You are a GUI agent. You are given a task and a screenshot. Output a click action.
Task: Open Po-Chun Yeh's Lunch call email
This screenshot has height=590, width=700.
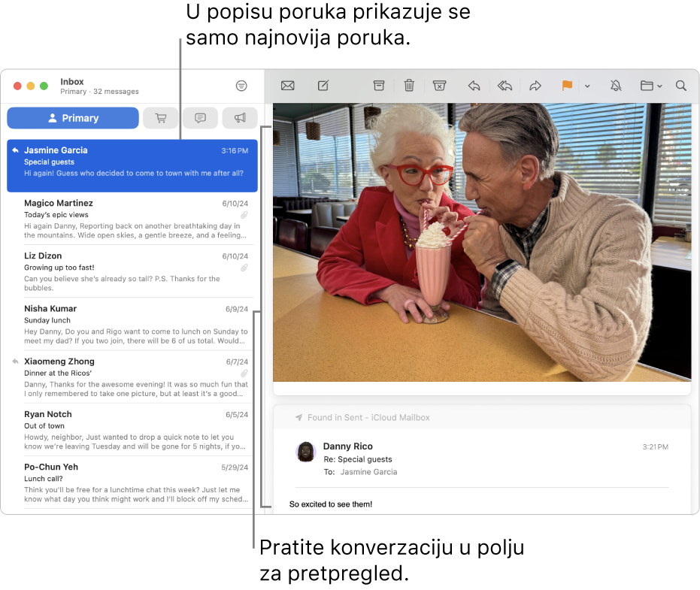(x=132, y=483)
